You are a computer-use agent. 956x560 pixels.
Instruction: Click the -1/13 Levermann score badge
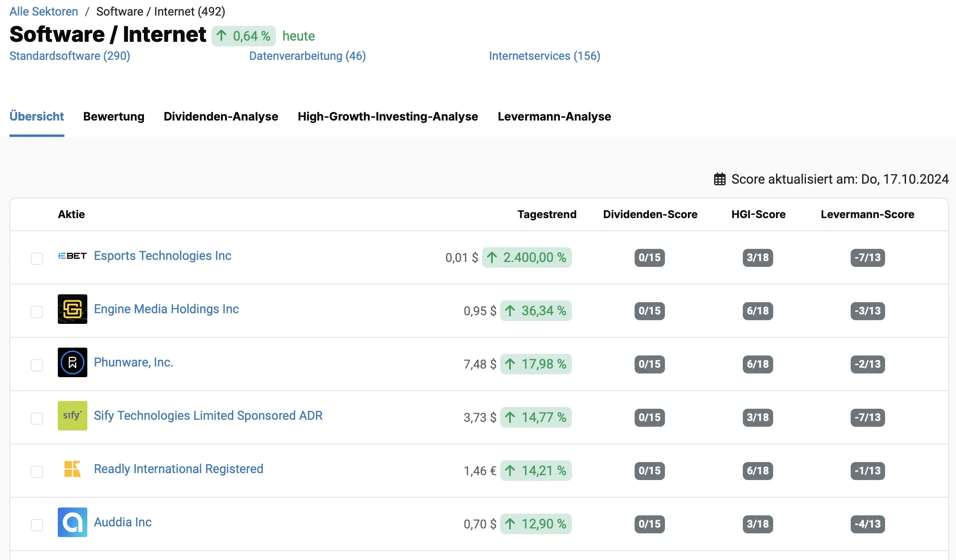[868, 471]
